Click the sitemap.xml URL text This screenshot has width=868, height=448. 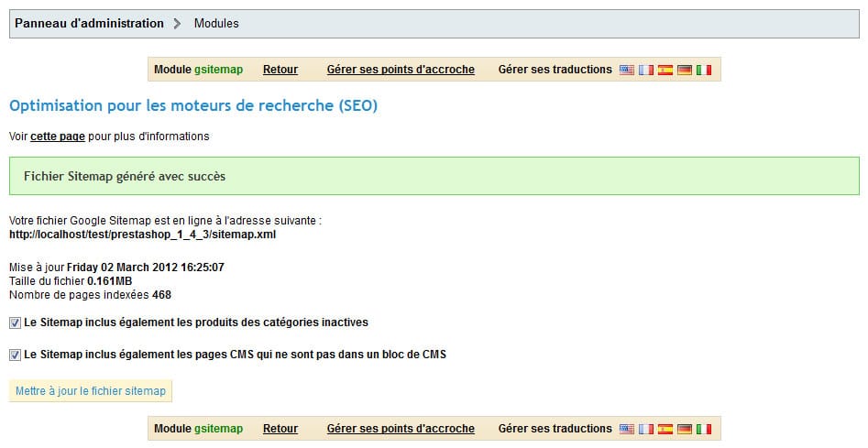[143, 235]
